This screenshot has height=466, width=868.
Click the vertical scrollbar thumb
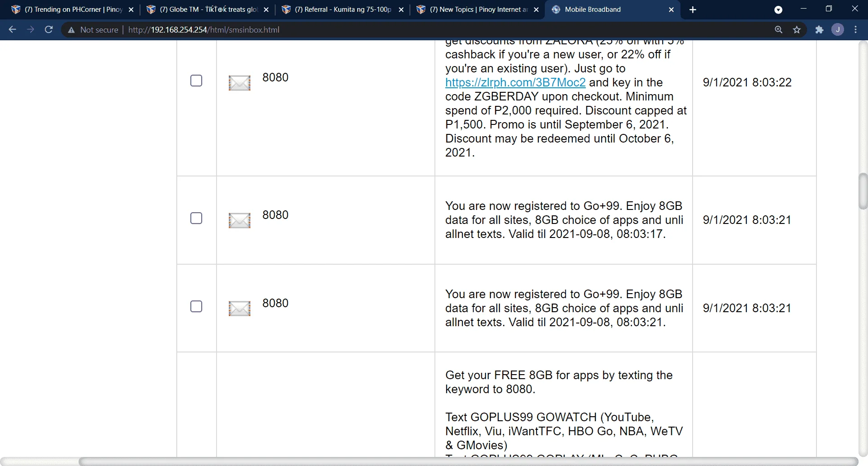[x=863, y=191]
